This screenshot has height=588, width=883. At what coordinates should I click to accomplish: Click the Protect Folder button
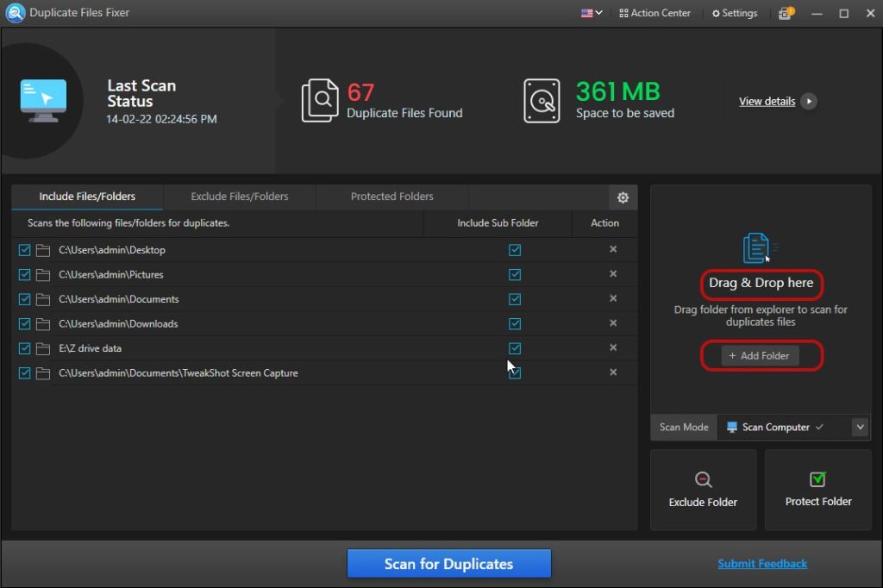[x=818, y=490]
